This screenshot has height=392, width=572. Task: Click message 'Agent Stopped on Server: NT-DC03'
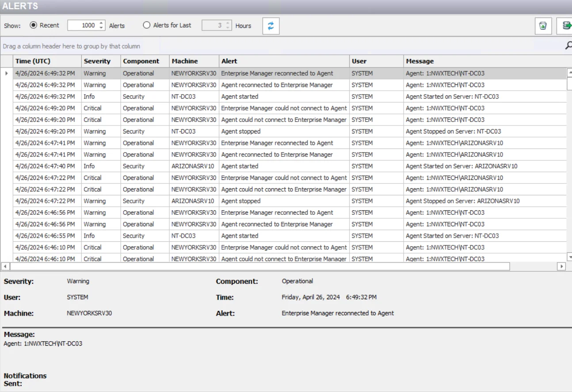pyautogui.click(x=453, y=131)
